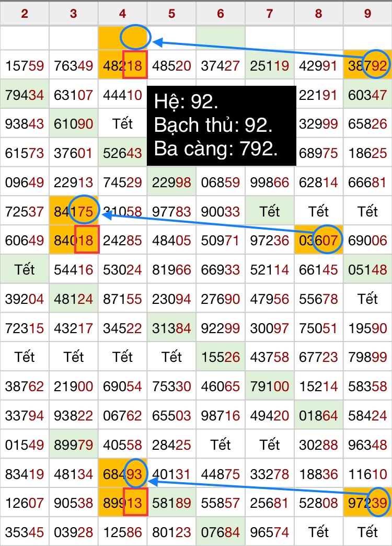
Task: Click the green cell 48124
Action: (74, 299)
